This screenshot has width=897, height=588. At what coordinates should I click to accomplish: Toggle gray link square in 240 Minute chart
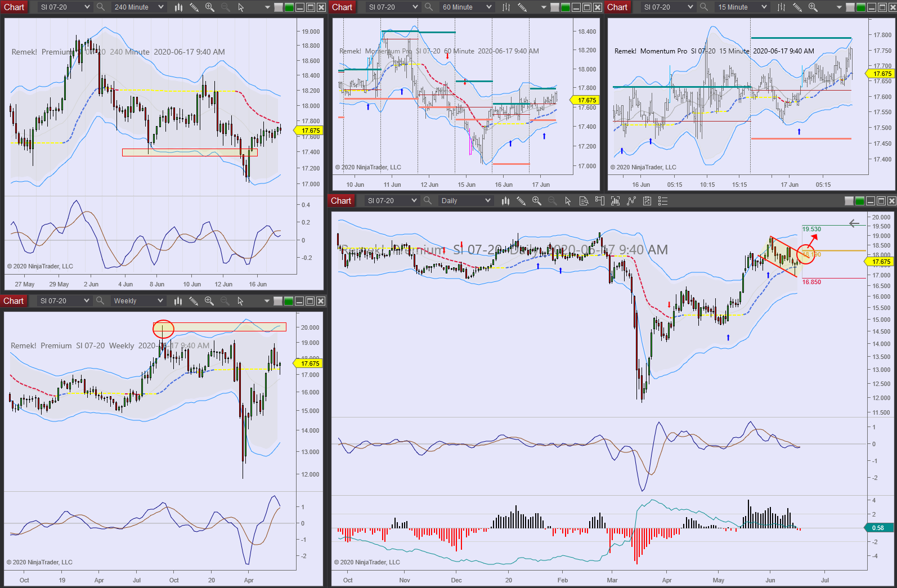(279, 7)
